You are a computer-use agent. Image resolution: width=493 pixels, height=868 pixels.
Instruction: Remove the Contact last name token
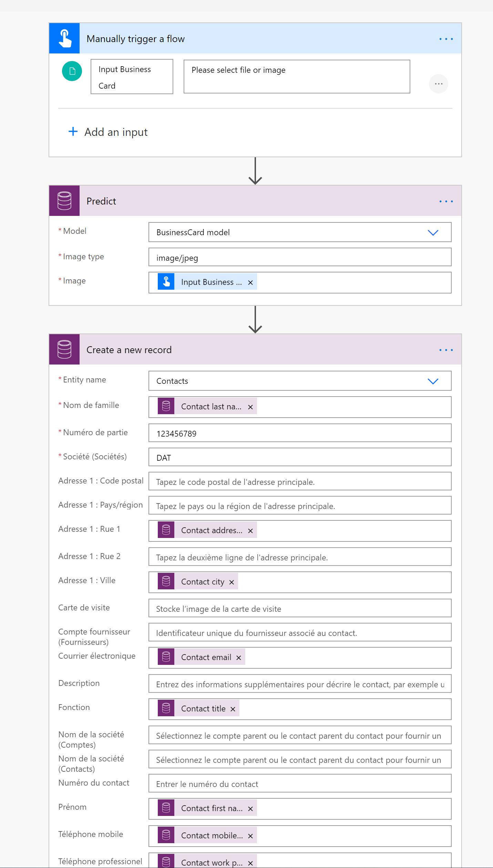pos(250,407)
